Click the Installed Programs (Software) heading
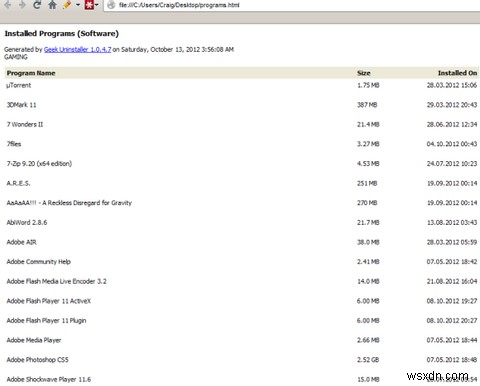 coord(62,34)
